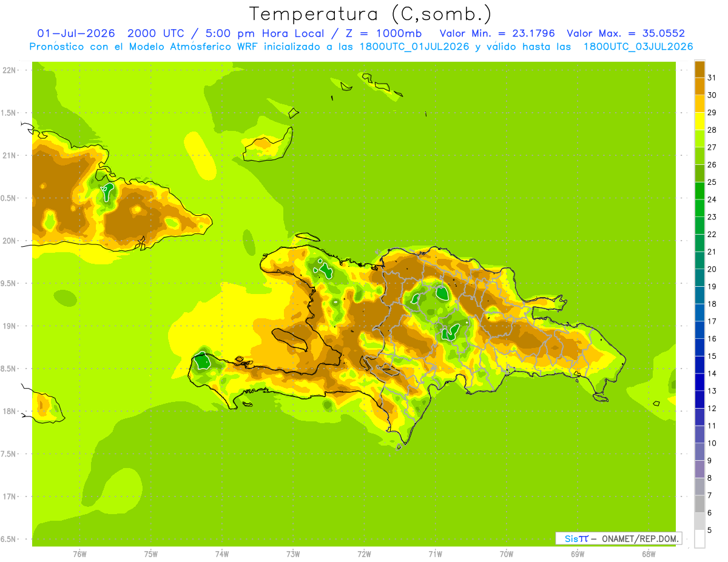Click the '72W' longitude label

pyautogui.click(x=364, y=554)
